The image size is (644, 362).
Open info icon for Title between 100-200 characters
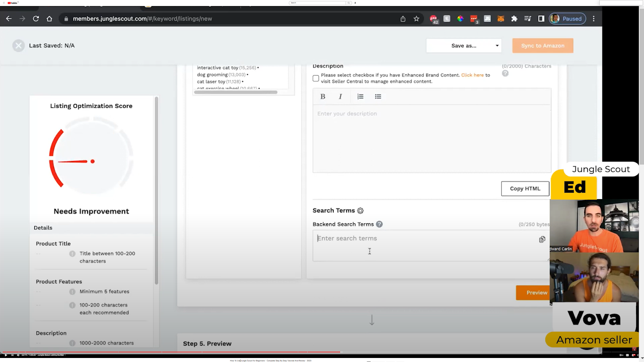click(x=72, y=254)
